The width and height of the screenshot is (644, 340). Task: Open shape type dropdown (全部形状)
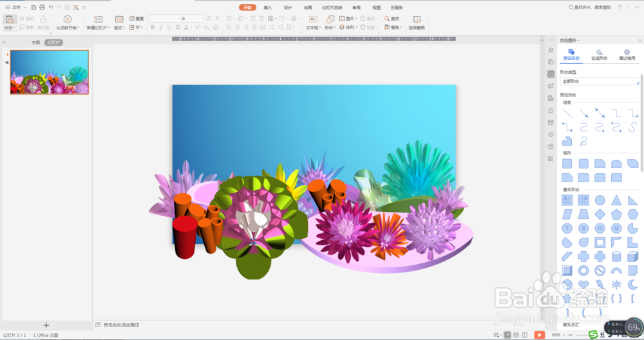(599, 81)
